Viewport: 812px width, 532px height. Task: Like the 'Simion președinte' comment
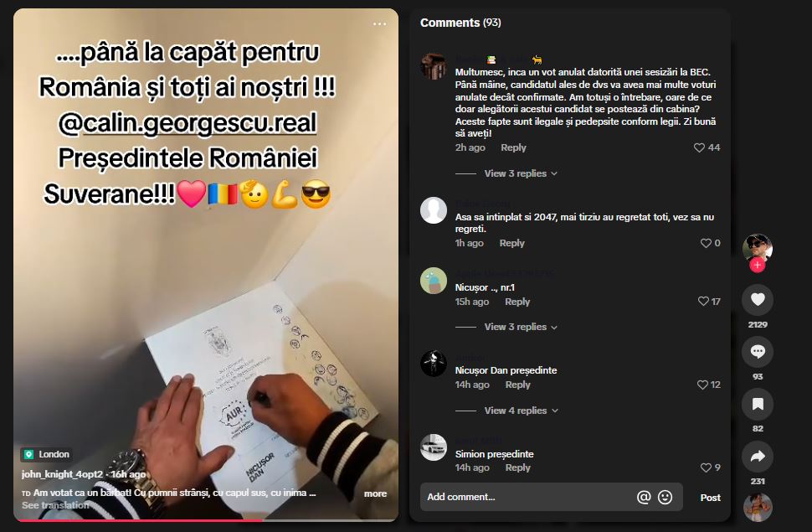tap(706, 467)
